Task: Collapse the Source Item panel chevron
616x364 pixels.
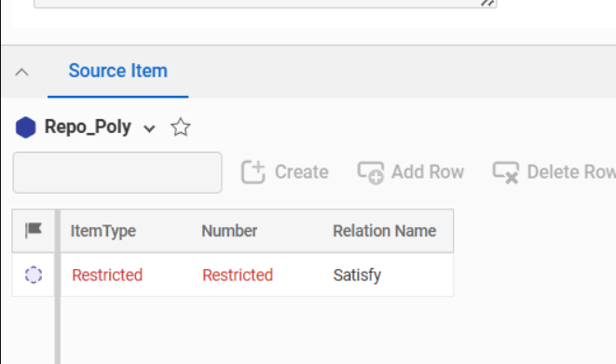Action: (x=22, y=73)
